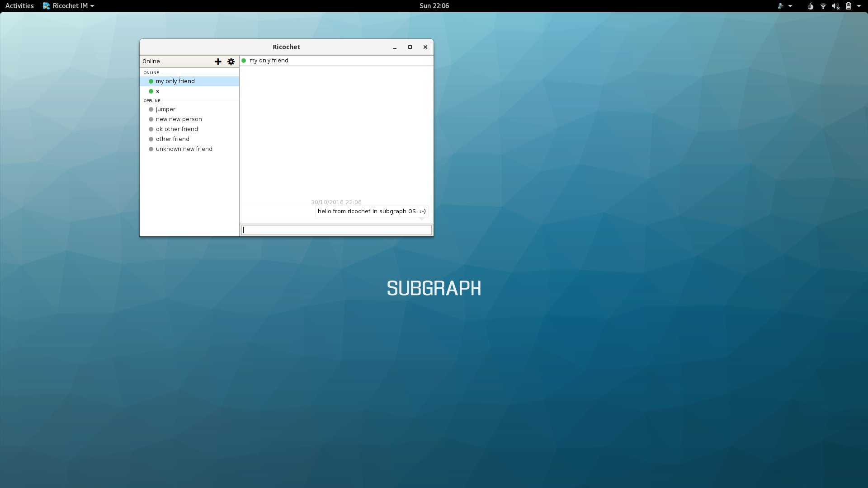The width and height of the screenshot is (868, 488).
Task: Open the clock and calendar menu
Action: (x=434, y=6)
